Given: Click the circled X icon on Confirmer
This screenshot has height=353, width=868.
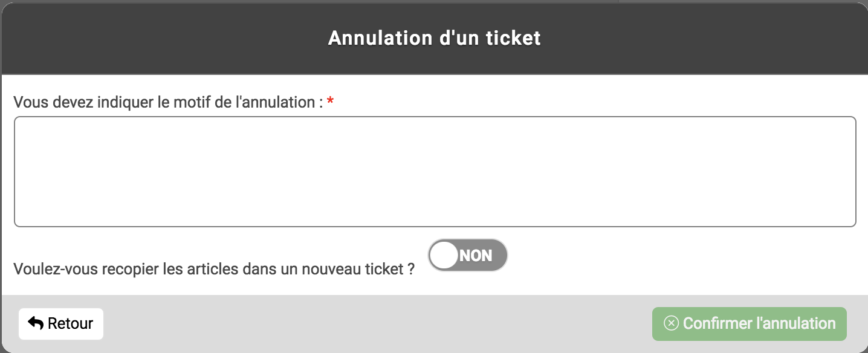Looking at the screenshot, I should [x=671, y=323].
